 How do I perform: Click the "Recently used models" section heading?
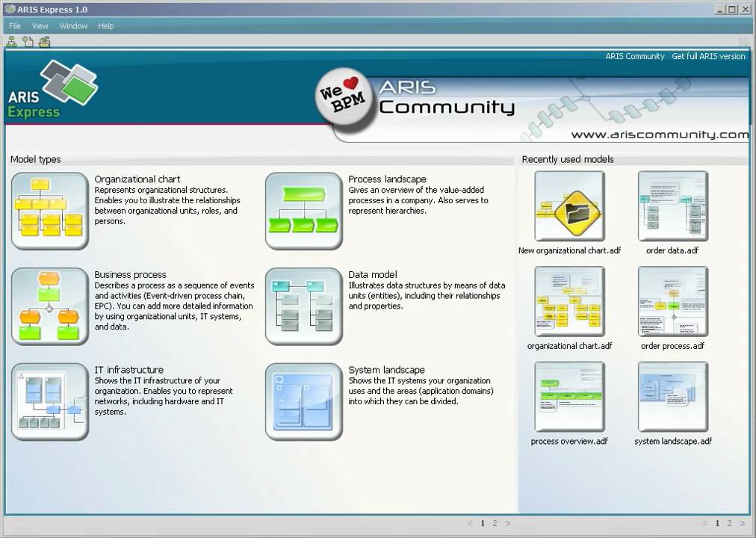568,160
